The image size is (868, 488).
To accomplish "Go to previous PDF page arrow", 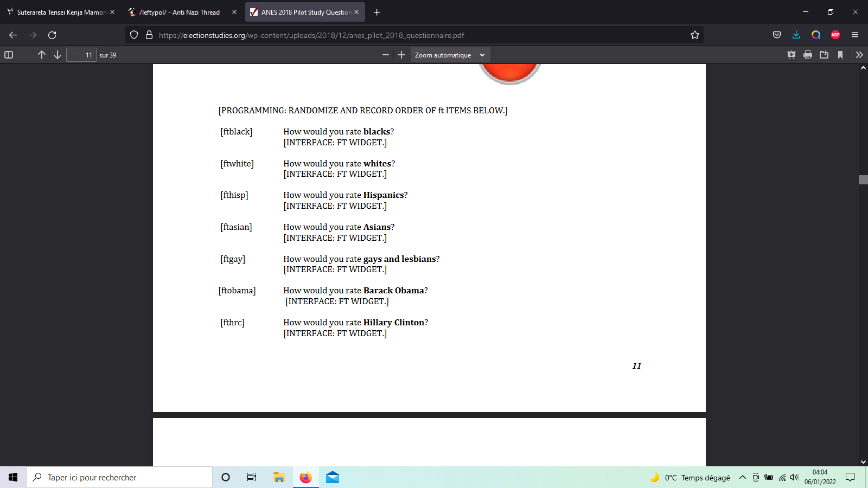I will (x=42, y=55).
